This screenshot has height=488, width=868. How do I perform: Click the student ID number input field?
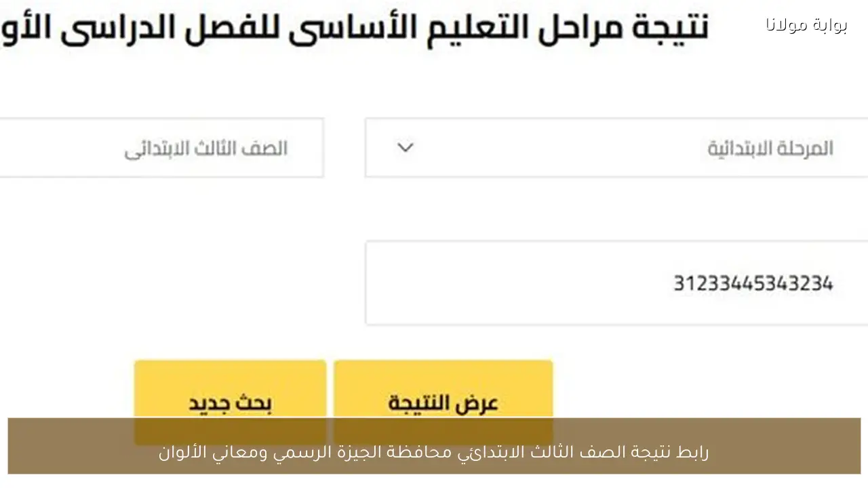click(x=610, y=283)
